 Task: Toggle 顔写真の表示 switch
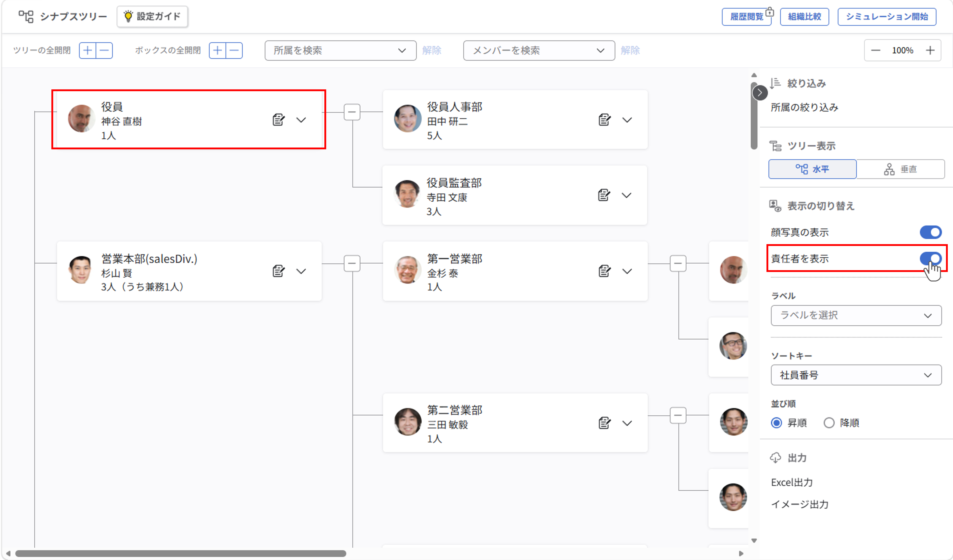tap(930, 232)
